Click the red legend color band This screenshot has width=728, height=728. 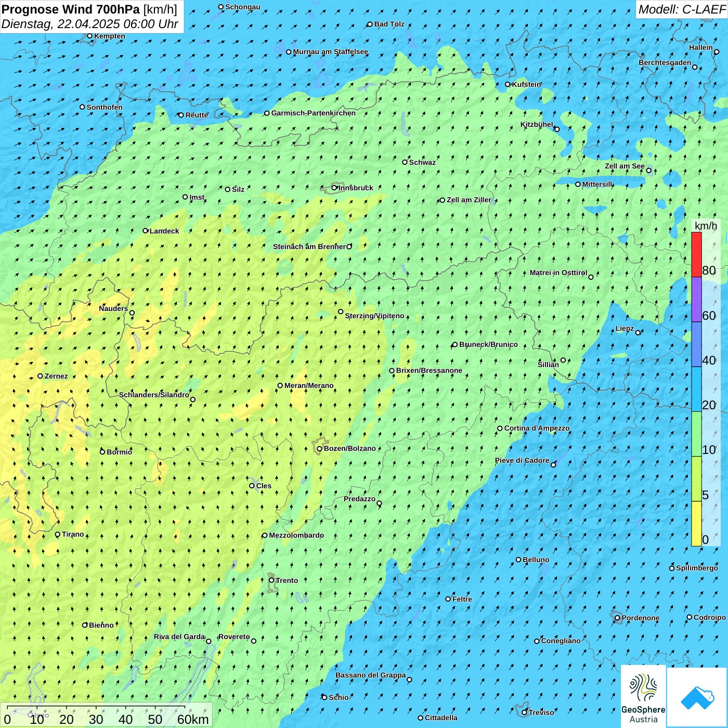point(696,254)
